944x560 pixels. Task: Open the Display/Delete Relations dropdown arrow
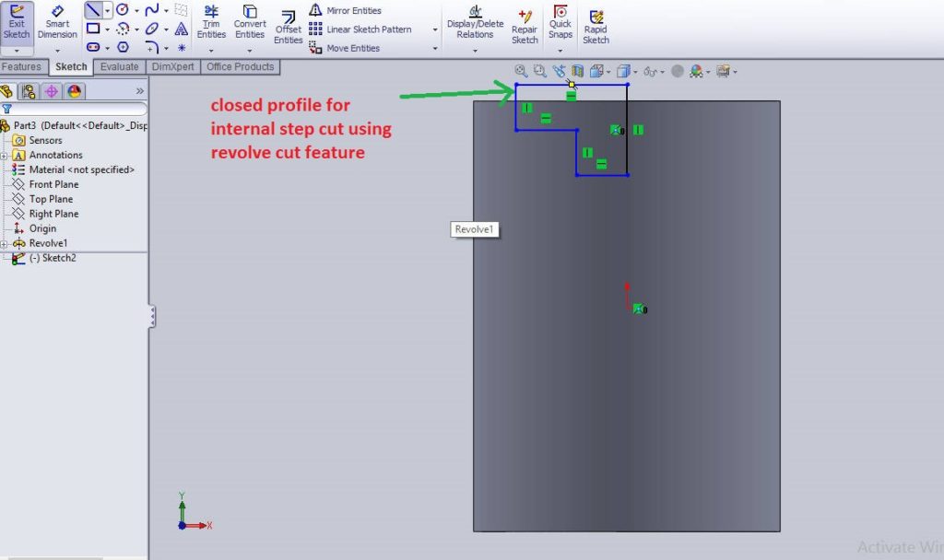475,51
